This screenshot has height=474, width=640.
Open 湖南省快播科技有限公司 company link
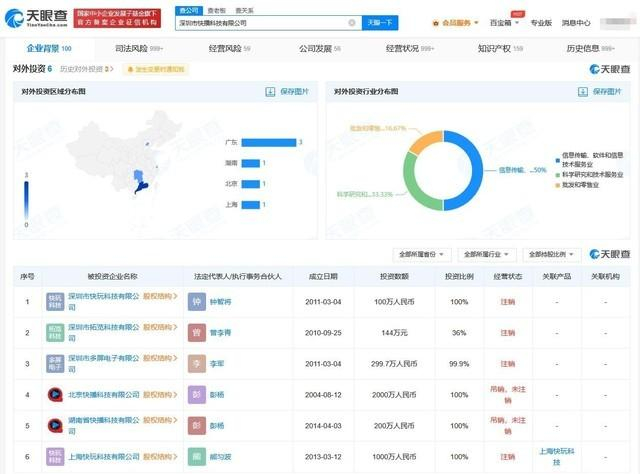coord(104,425)
